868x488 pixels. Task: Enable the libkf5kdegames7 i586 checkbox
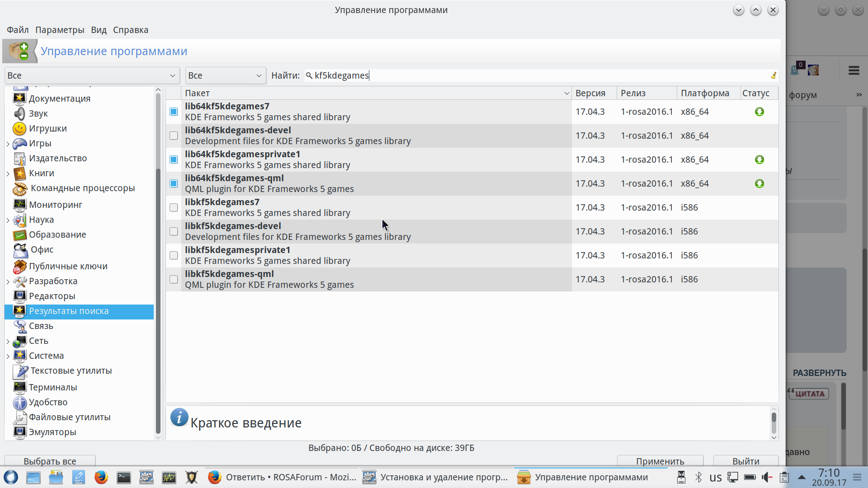tap(174, 207)
